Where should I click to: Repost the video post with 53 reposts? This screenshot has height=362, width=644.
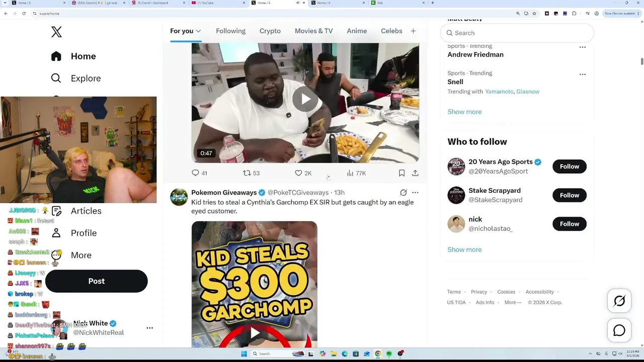(251, 173)
